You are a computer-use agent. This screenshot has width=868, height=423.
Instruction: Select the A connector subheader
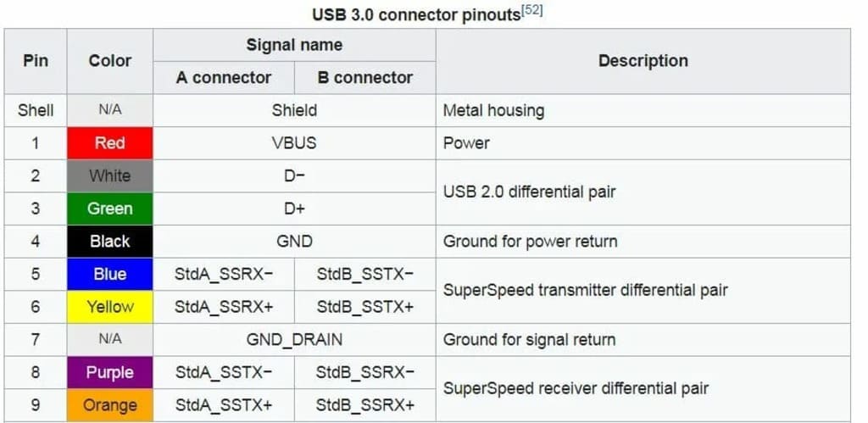tap(224, 78)
